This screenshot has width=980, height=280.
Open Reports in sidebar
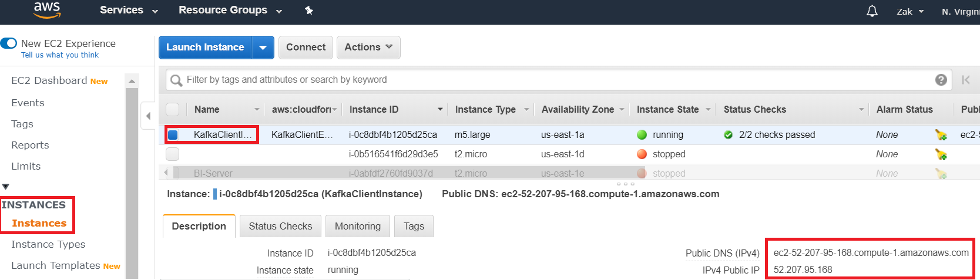pyautogui.click(x=30, y=145)
